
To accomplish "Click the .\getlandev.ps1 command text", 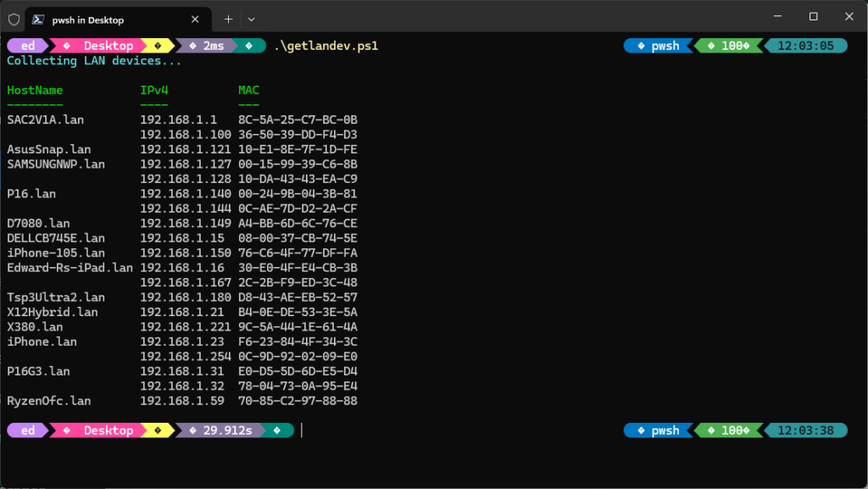I will (325, 46).
